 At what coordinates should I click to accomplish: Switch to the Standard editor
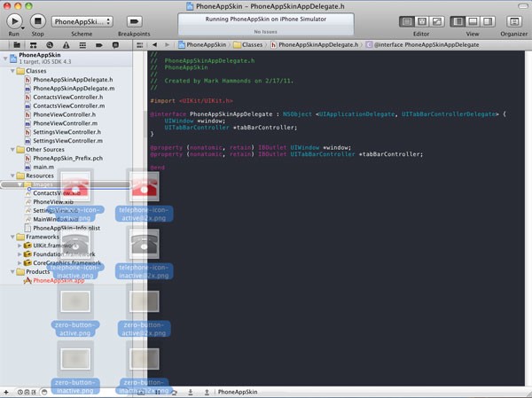(x=406, y=21)
